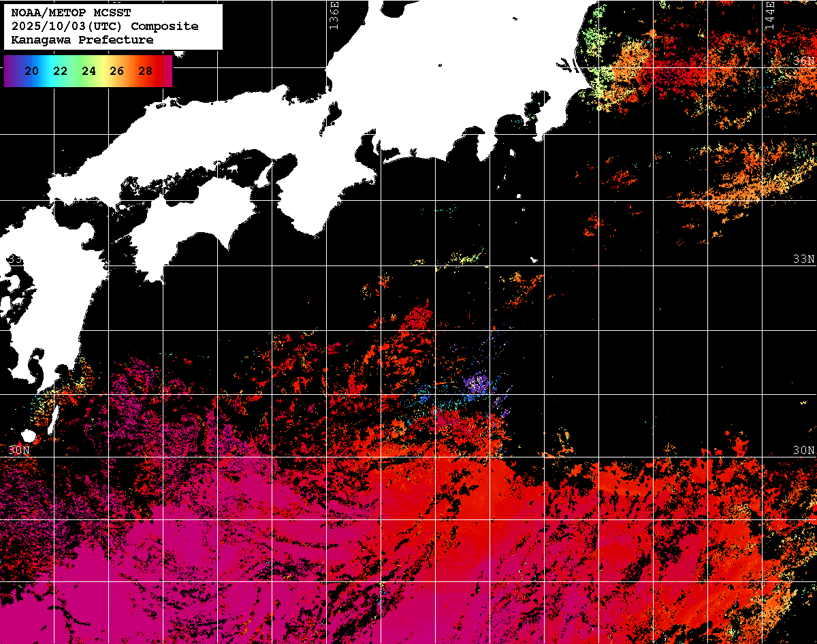Click the 26 value on the temperature color bar

[x=116, y=71]
